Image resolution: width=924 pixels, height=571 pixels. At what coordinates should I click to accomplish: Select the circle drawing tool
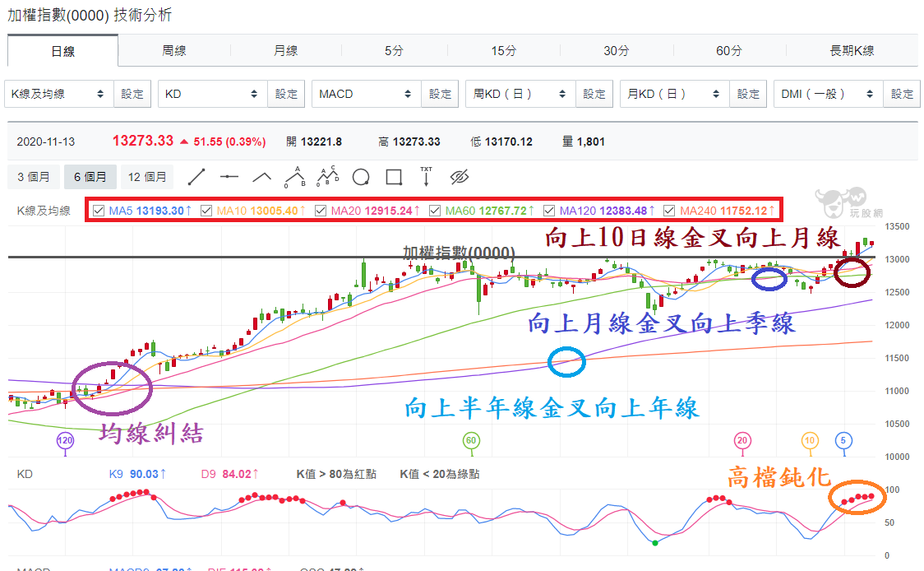click(x=361, y=177)
